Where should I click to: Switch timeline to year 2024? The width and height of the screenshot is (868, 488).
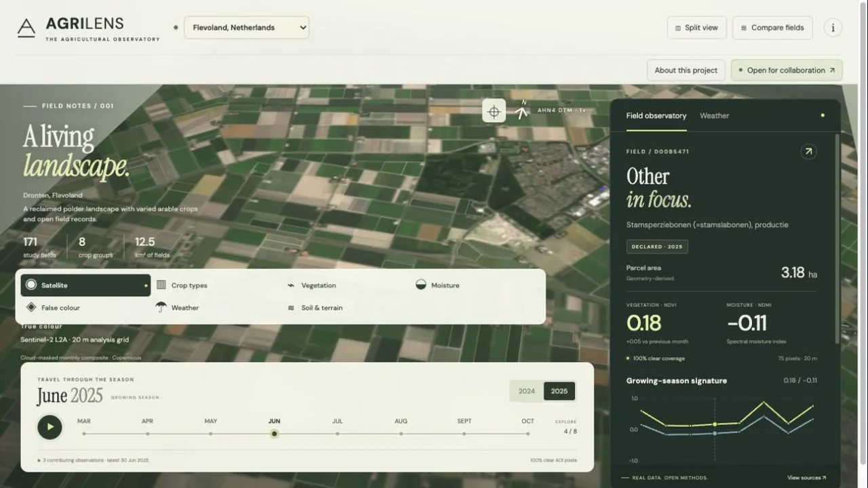(526, 391)
